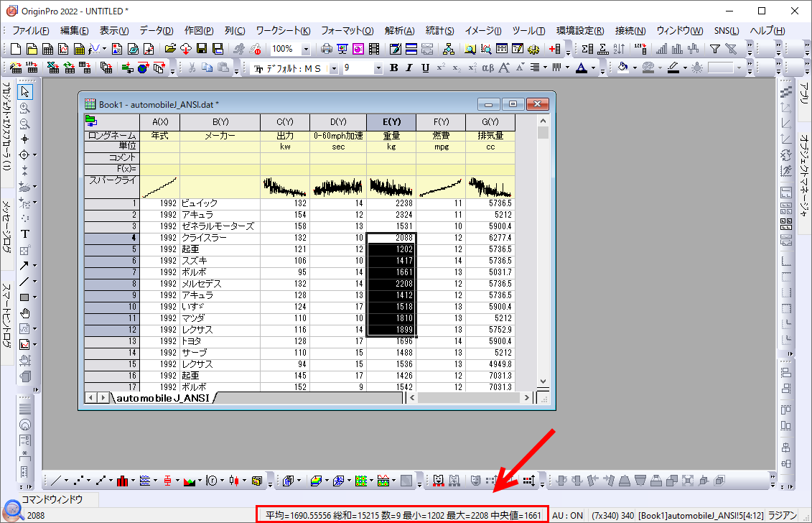Select column header C(Y)

(285, 122)
